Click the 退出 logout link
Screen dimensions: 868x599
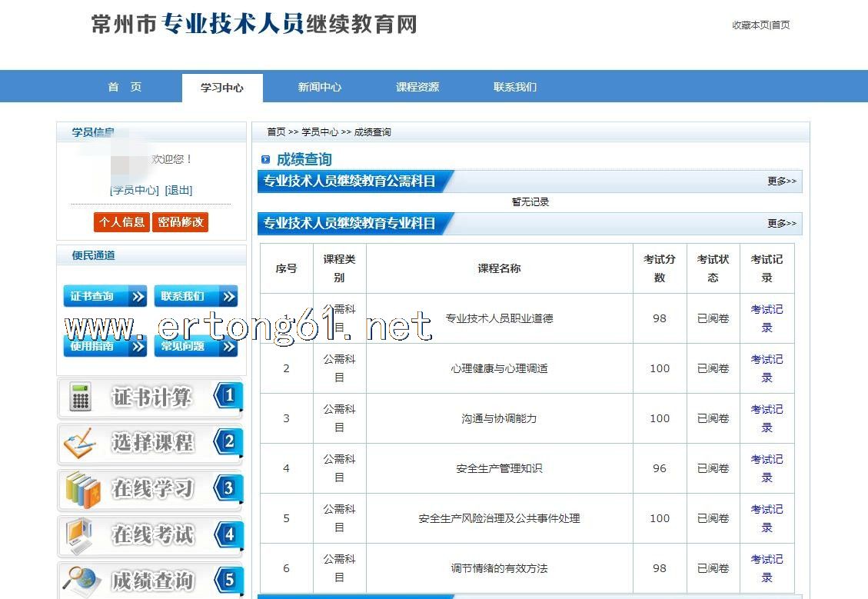(178, 190)
